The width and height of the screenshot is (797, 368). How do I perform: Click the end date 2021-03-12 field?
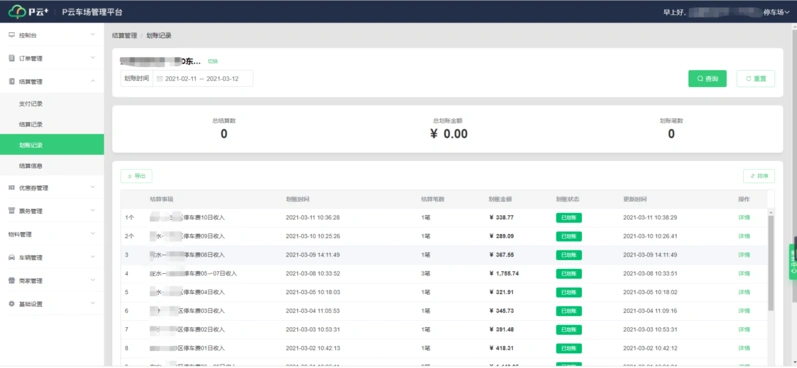[x=223, y=79]
